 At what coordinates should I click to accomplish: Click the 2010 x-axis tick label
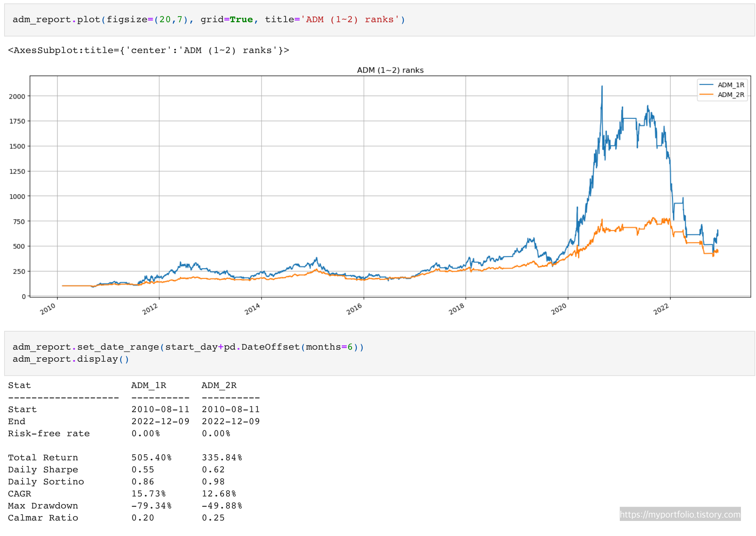(48, 309)
